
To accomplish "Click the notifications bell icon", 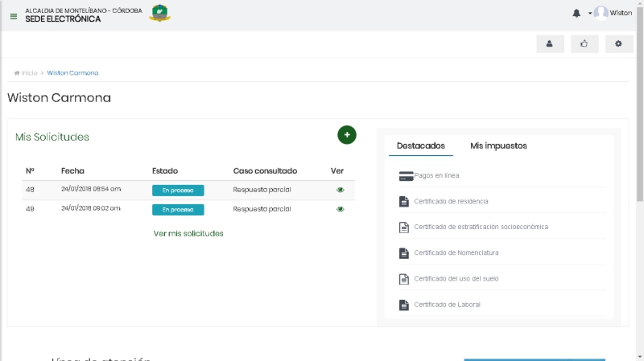I will point(576,14).
